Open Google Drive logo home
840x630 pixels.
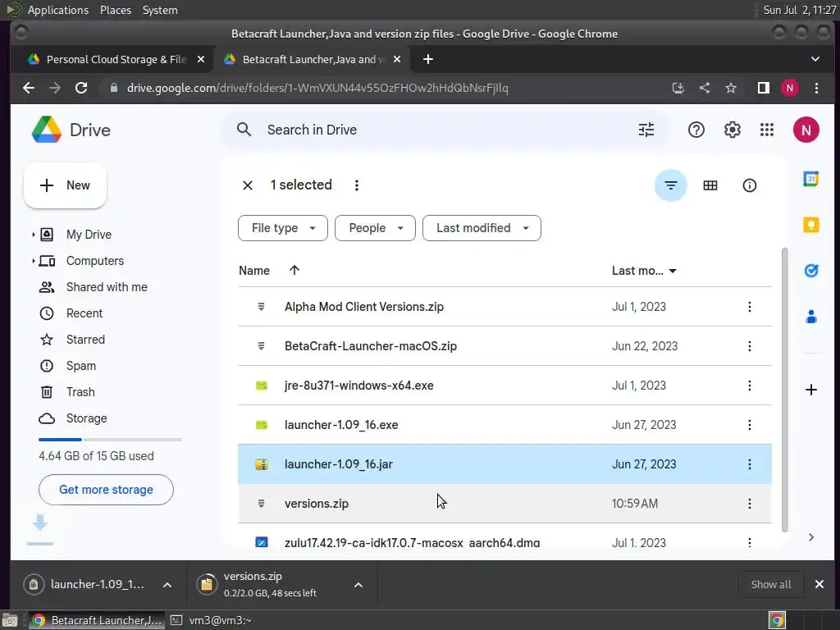pyautogui.click(x=71, y=130)
